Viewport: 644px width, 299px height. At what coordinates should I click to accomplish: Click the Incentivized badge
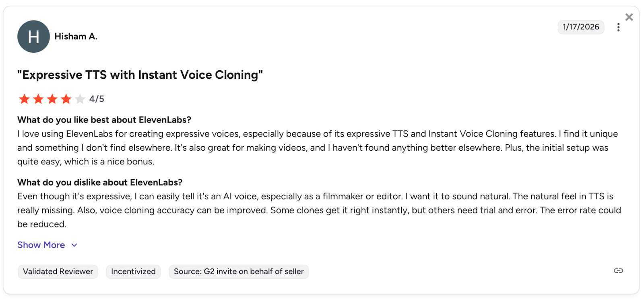[133, 272]
